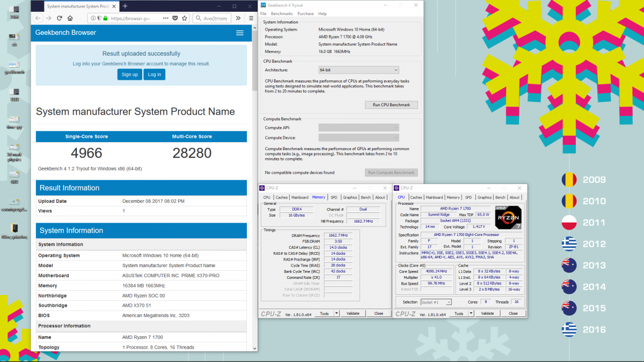Image resolution: width=644 pixels, height=362 pixels.
Task: Click the Ryzen 7 logo in CPU-Z
Action: [508, 218]
